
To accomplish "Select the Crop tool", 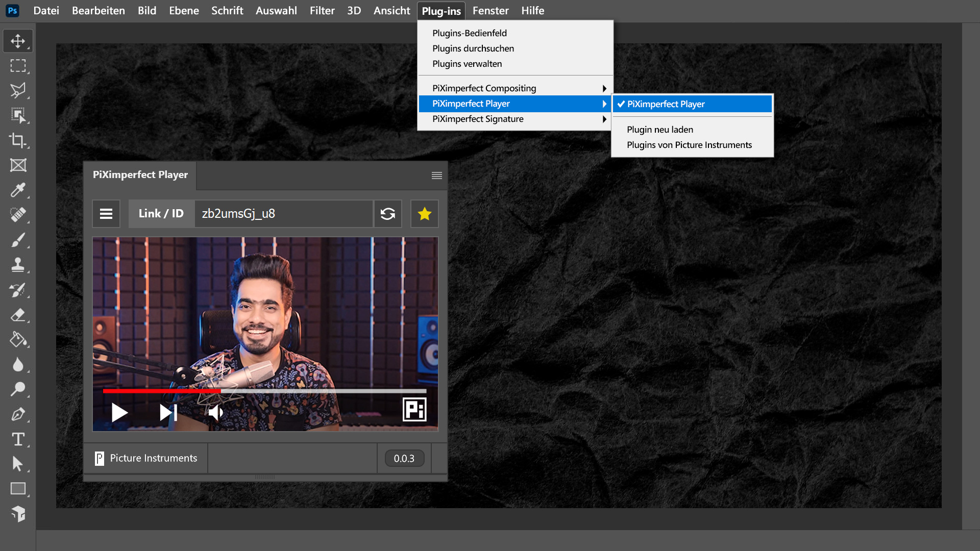I will (x=18, y=140).
